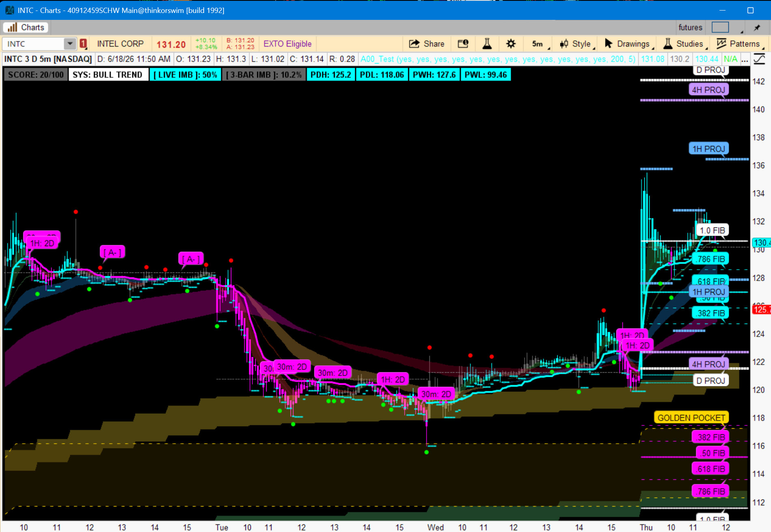771x532 pixels.
Task: Click the SCORE: 20/100 label
Action: coord(36,75)
